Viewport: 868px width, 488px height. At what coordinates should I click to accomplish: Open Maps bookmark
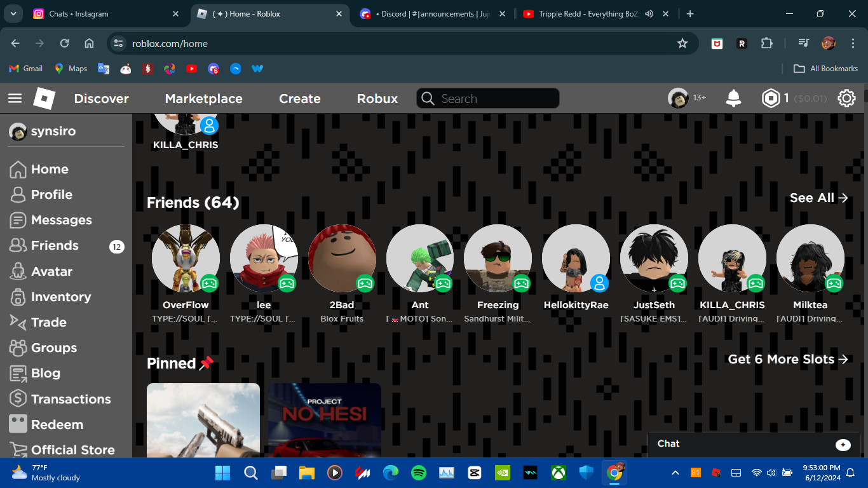click(71, 69)
